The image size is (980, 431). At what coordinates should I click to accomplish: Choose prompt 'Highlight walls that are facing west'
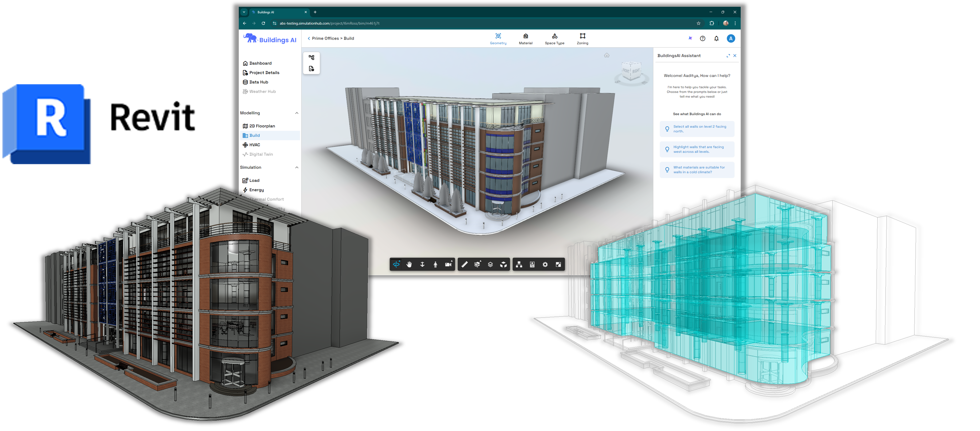(x=697, y=150)
